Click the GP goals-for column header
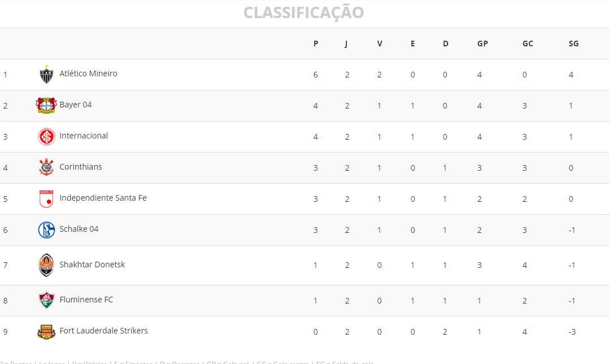Image resolution: width=612 pixels, height=364 pixels. pyautogui.click(x=482, y=44)
